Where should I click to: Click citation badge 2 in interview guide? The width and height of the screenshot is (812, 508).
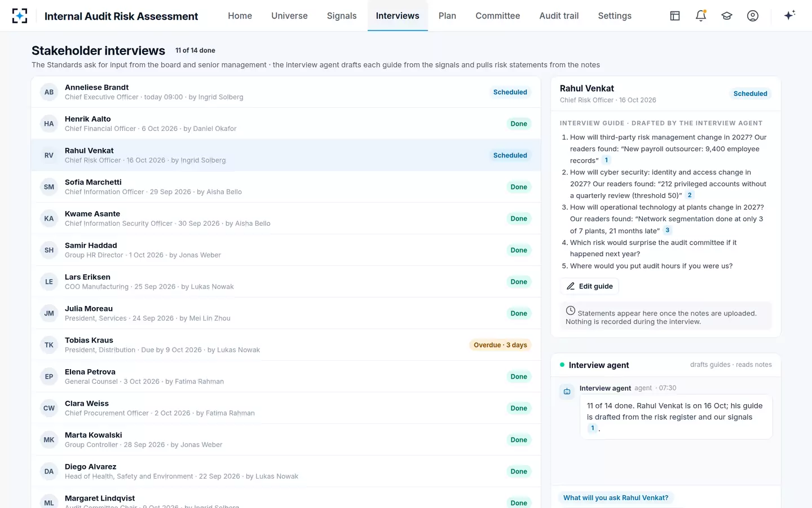[x=690, y=195]
